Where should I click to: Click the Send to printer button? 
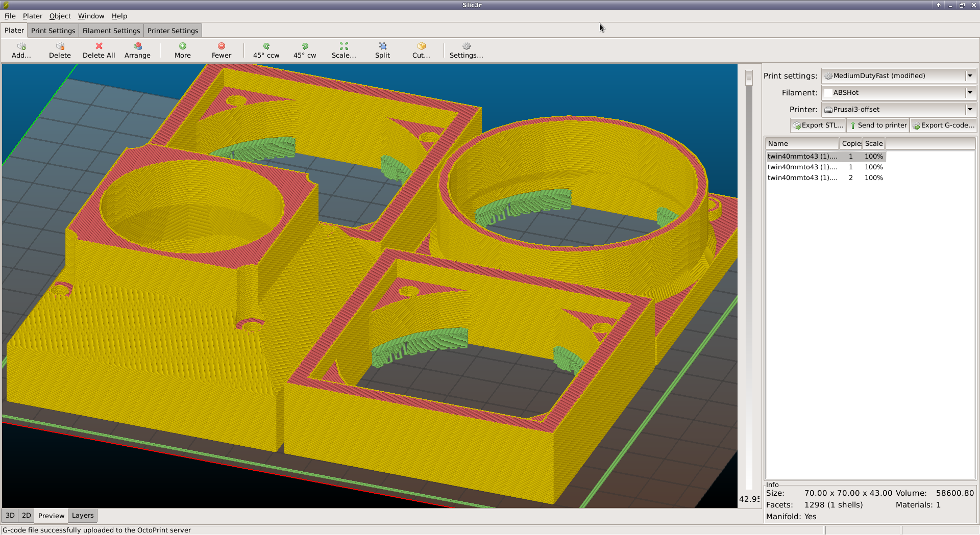[x=877, y=125]
